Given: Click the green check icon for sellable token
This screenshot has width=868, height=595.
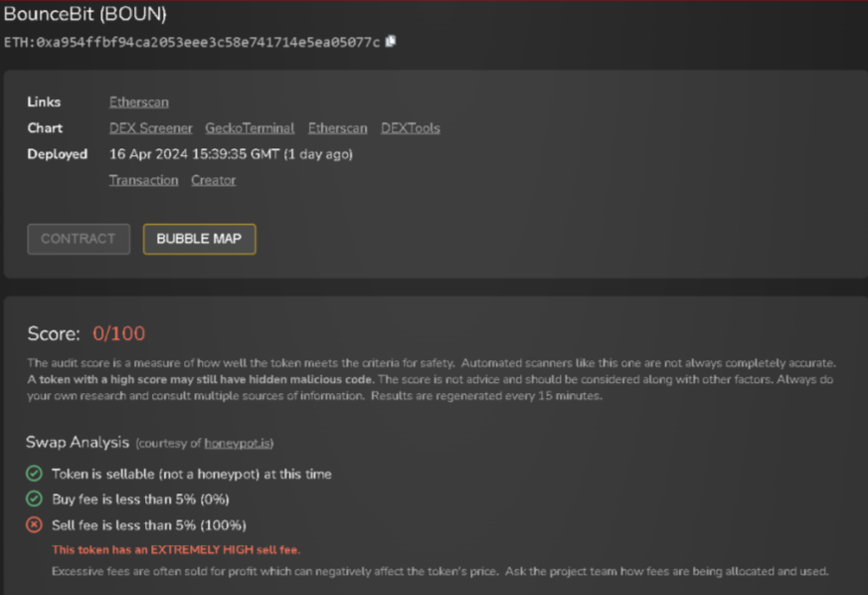Looking at the screenshot, I should [x=35, y=474].
